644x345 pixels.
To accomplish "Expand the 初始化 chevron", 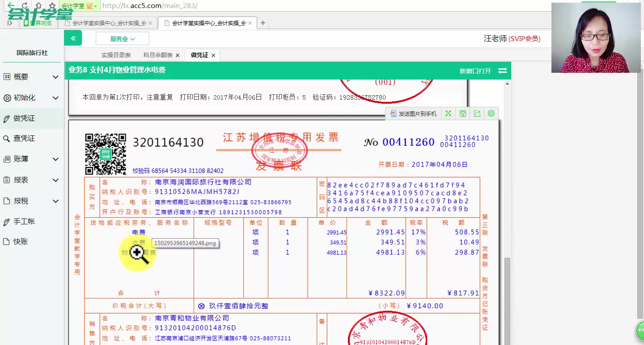I will pyautogui.click(x=55, y=97).
